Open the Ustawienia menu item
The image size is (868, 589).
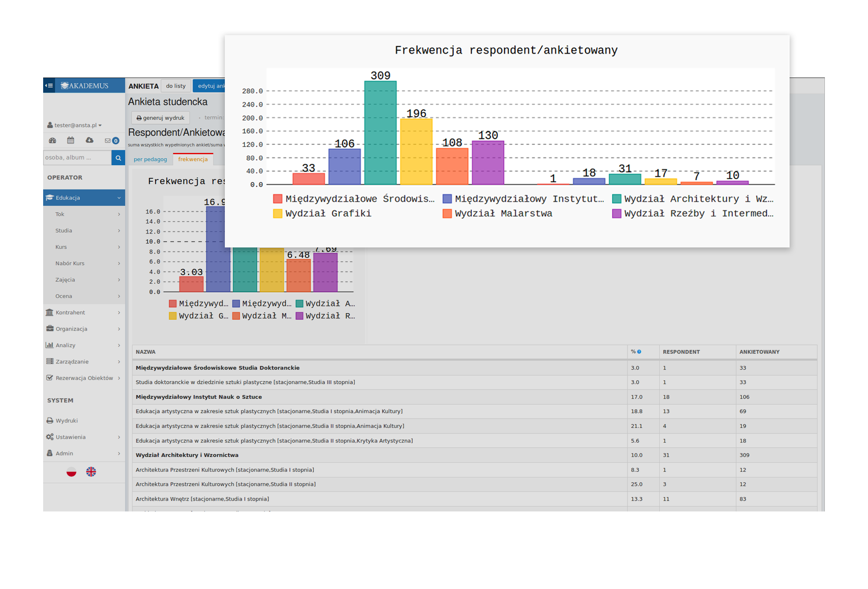tap(84, 437)
